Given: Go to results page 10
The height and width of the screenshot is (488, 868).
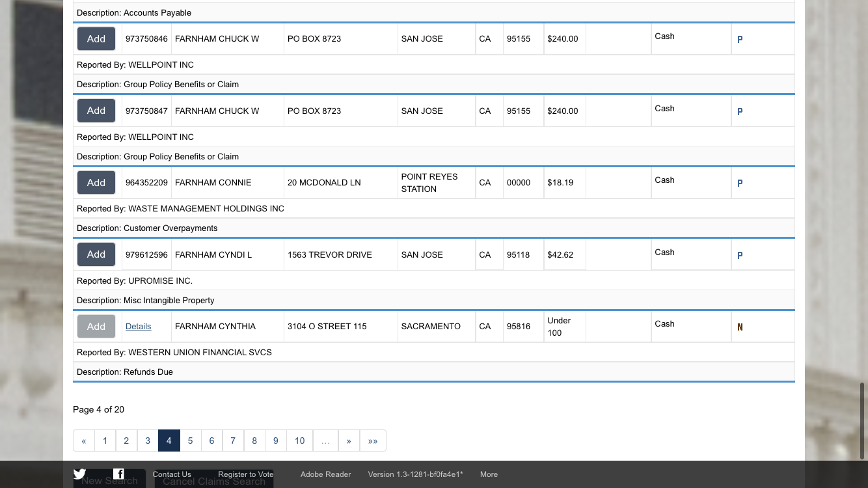Looking at the screenshot, I should tap(299, 441).
